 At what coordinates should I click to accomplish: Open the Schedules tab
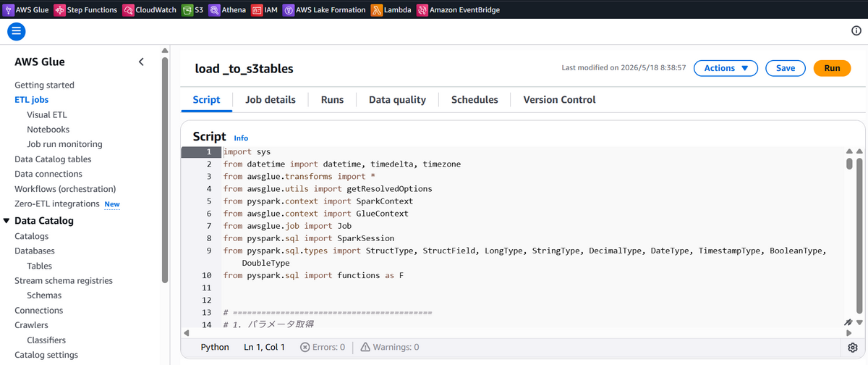[x=475, y=100]
